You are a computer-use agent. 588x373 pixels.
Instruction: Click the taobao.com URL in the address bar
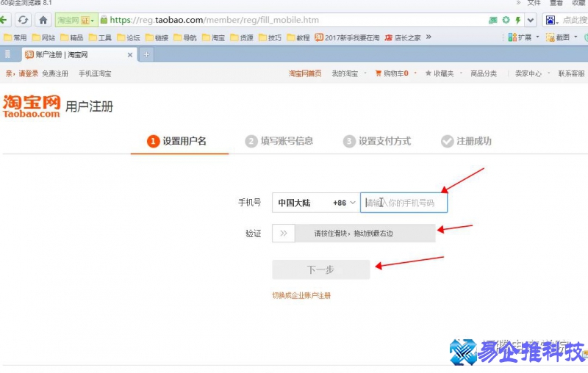[x=214, y=20]
